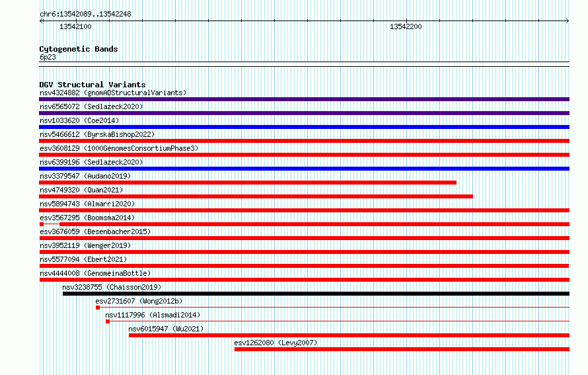Screen dimensions: 588x375
Task: Open nsv6015947 (Wu2021) label
Action: tap(166, 329)
